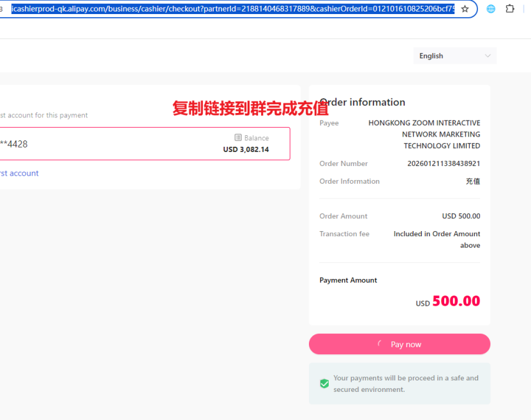The width and height of the screenshot is (531, 420).
Task: Click the Transaction fee label
Action: (345, 234)
